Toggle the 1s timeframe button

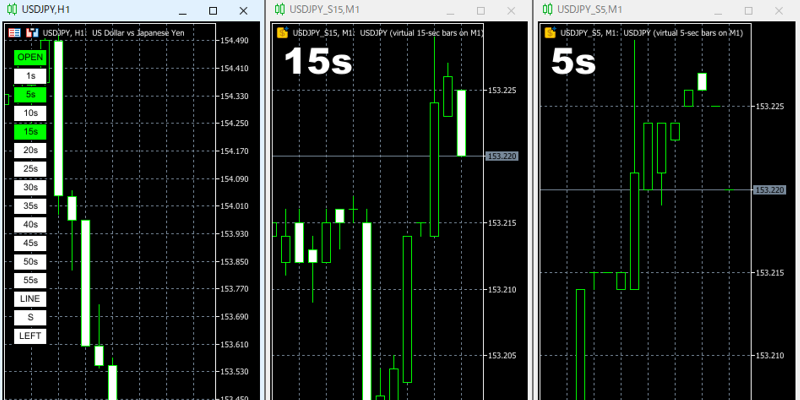pyautogui.click(x=31, y=75)
